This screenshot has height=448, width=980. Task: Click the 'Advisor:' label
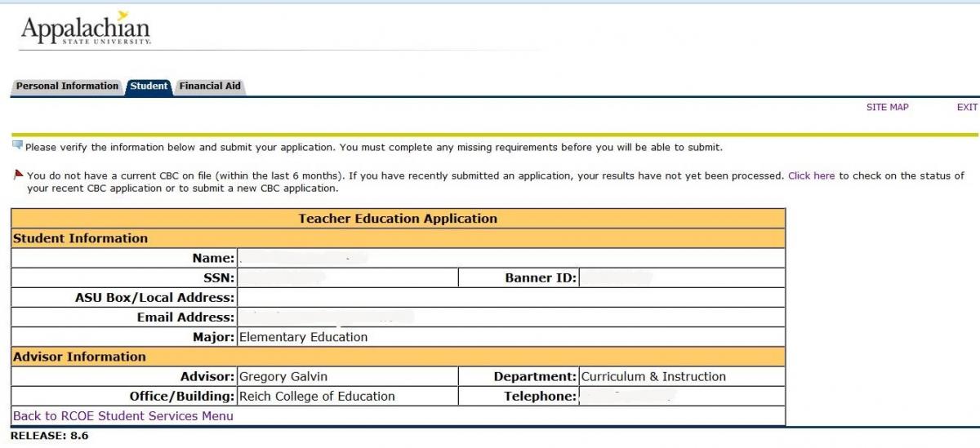coord(207,377)
